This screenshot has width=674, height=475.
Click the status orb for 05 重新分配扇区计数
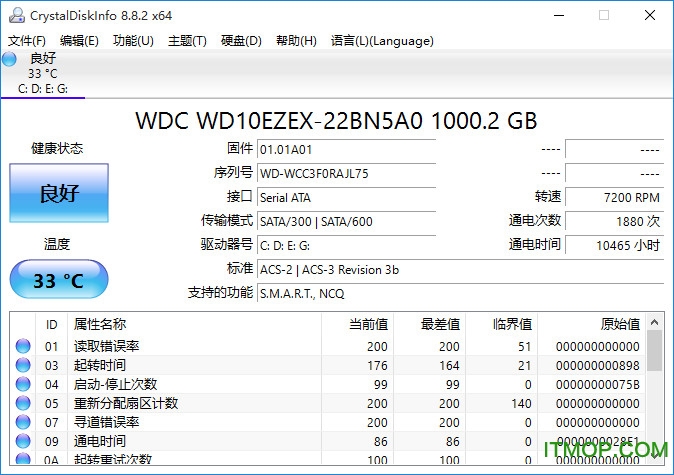(23, 403)
